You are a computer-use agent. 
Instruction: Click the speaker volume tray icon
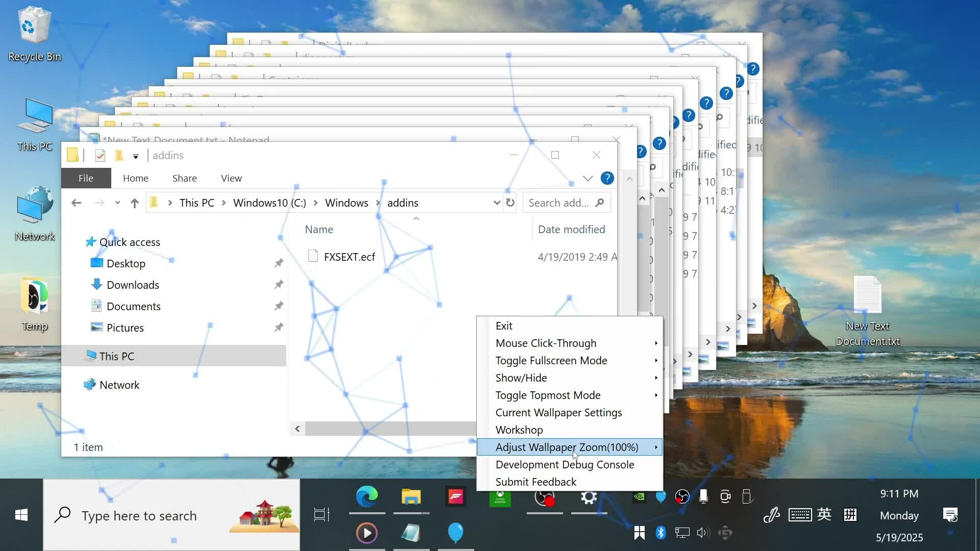click(x=703, y=533)
